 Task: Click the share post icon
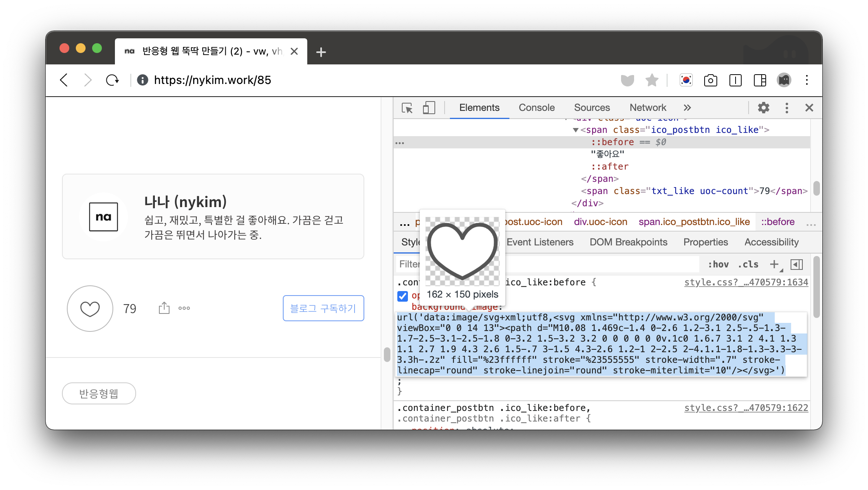(x=164, y=308)
